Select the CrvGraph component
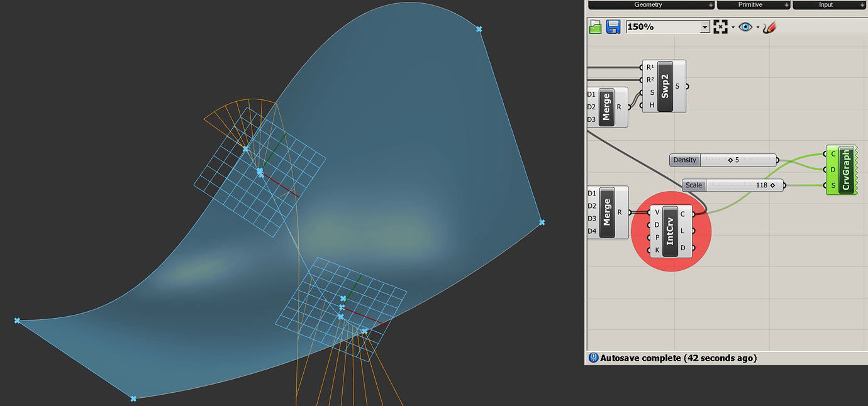Image resolution: width=868 pixels, height=406 pixels. (843, 170)
